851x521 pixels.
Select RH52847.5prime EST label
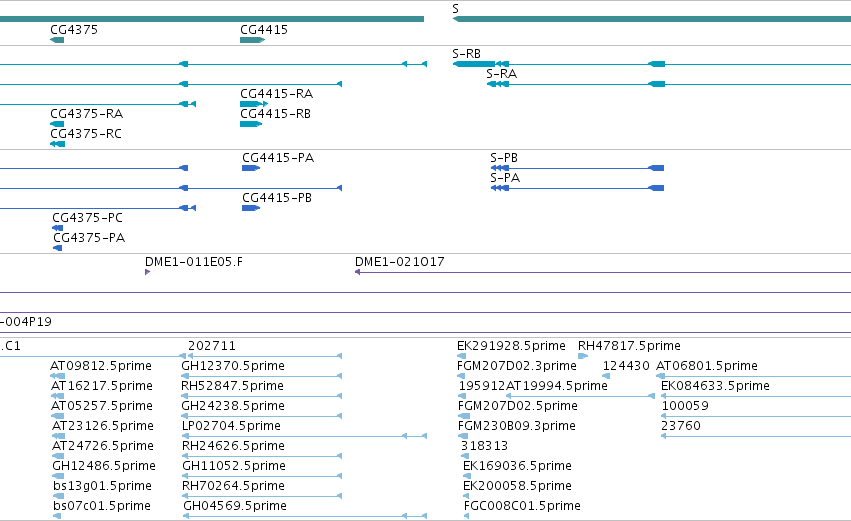click(x=232, y=386)
